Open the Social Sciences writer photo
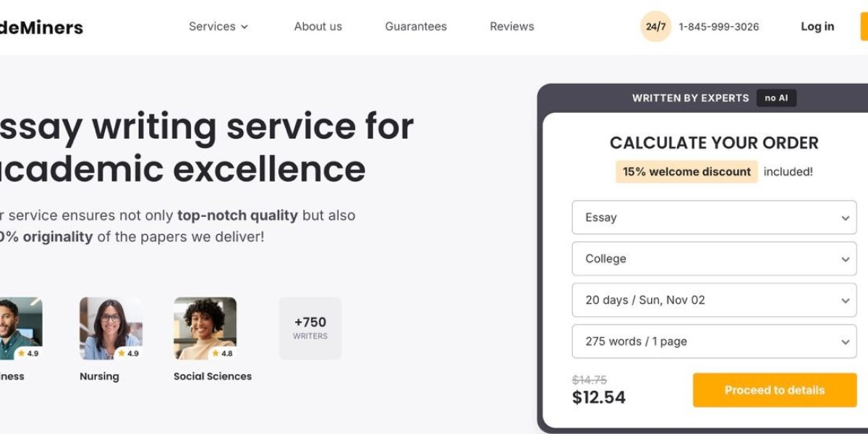Screen dimensions: 868x434 205,328
